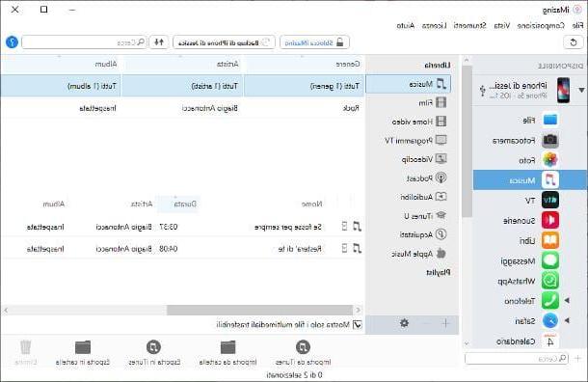Open the Vista menu
The width and height of the screenshot is (588, 382).
point(502,25)
